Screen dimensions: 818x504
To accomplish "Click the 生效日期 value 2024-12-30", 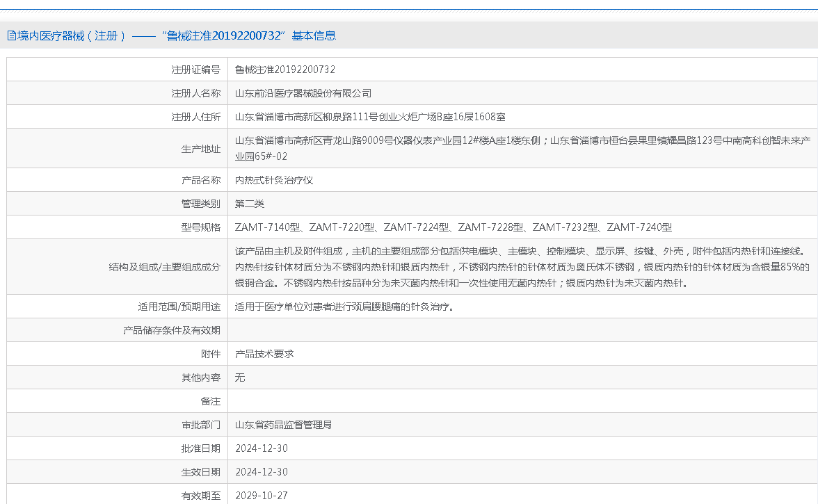I will (262, 472).
